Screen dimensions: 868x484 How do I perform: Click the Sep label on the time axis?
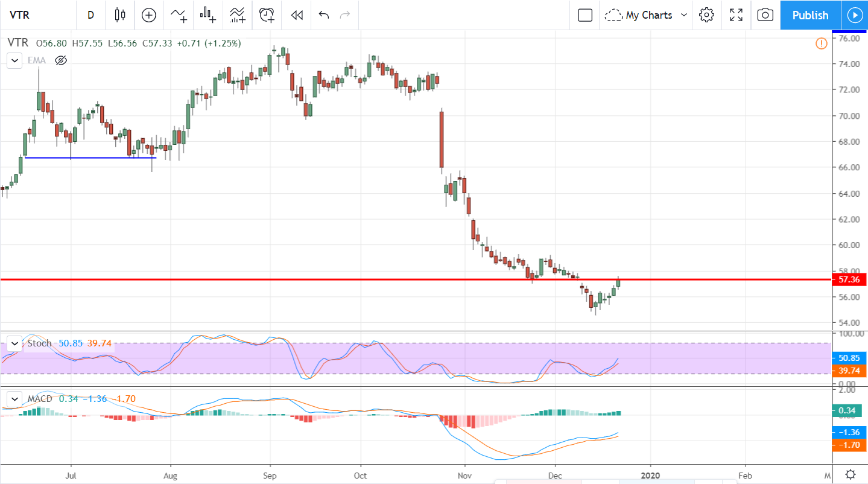[270, 476]
